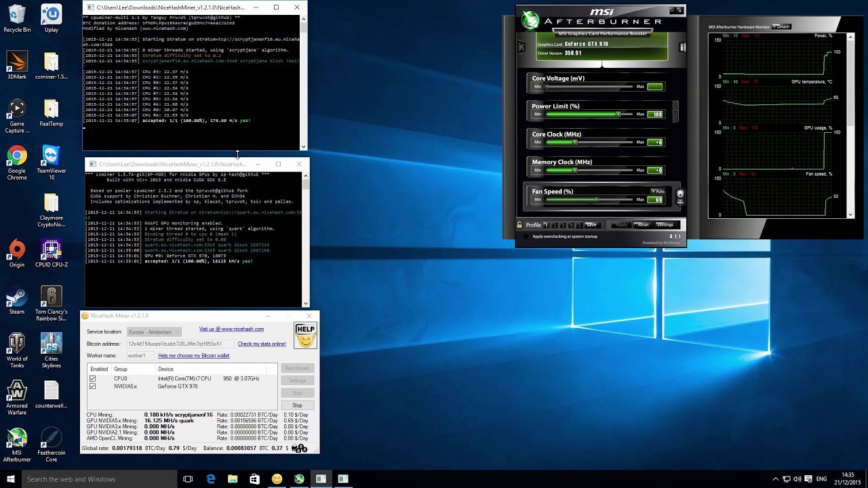Screen dimensions: 868x488
Task: Launch Google Chrome from the desktop
Action: [17, 163]
